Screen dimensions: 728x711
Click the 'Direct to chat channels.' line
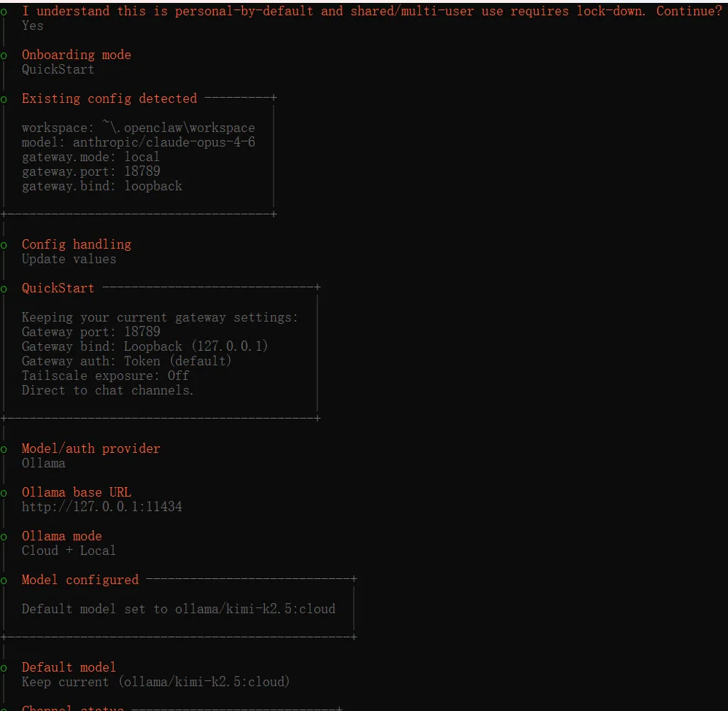(107, 390)
